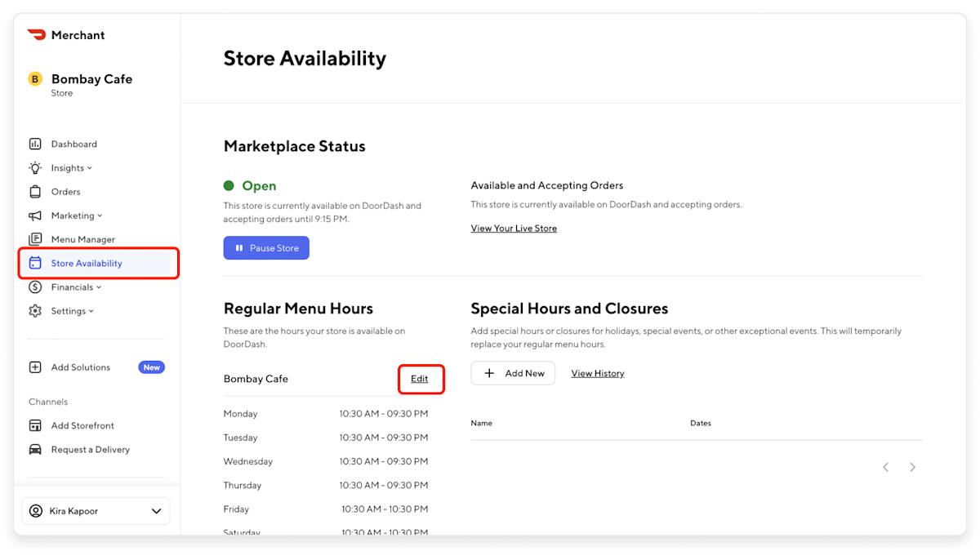Click the Dates column header
The height and width of the screenshot is (560, 980).
tap(701, 423)
